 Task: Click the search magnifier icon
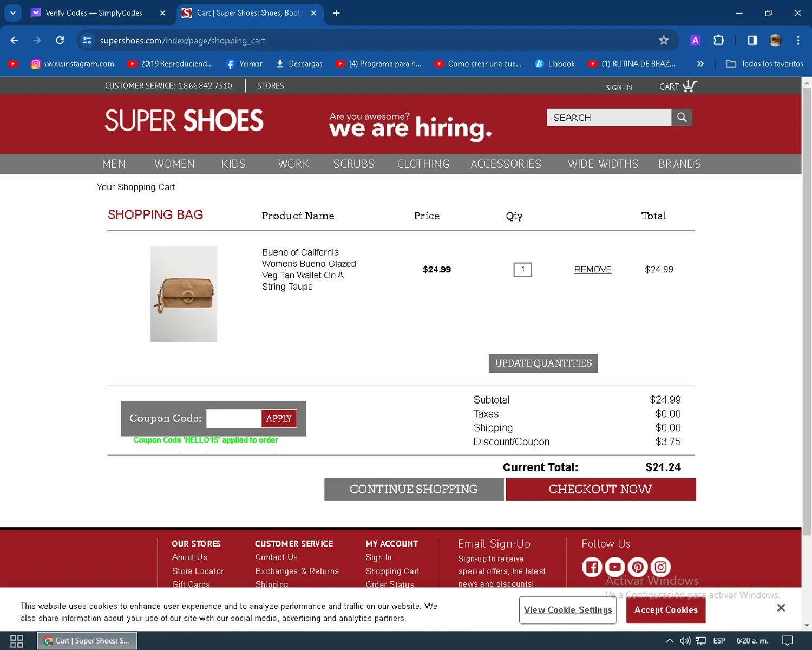[x=682, y=118]
